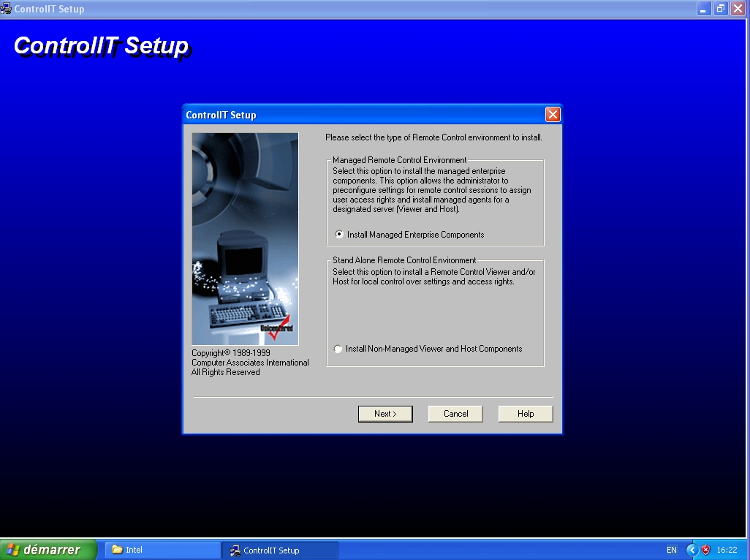
Task: Click the red security shield tray icon
Action: pyautogui.click(x=705, y=550)
